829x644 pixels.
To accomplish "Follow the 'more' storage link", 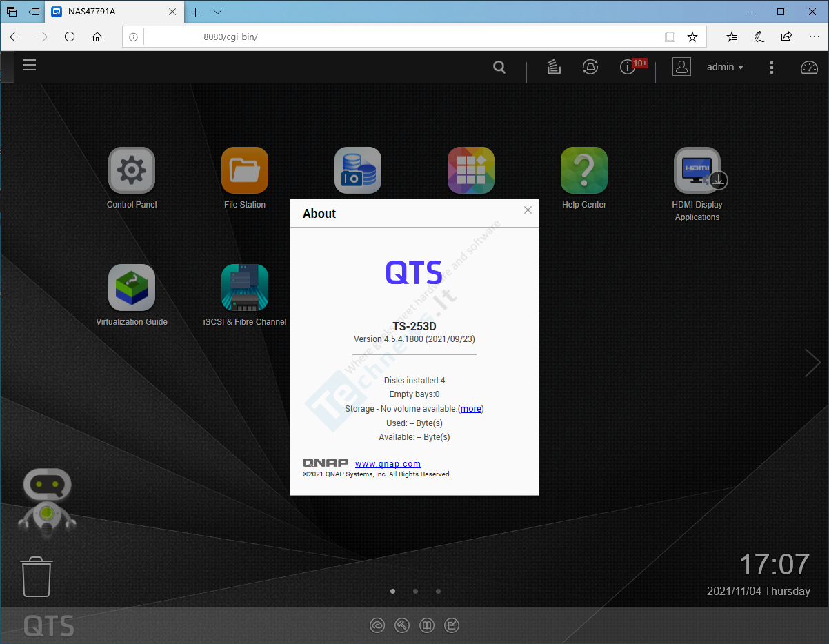I will [x=471, y=409].
